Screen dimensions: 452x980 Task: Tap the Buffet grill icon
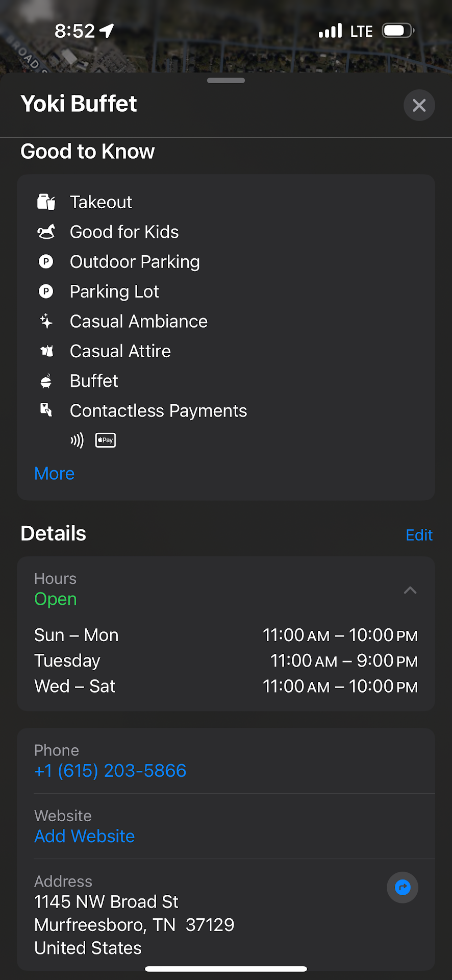click(46, 381)
